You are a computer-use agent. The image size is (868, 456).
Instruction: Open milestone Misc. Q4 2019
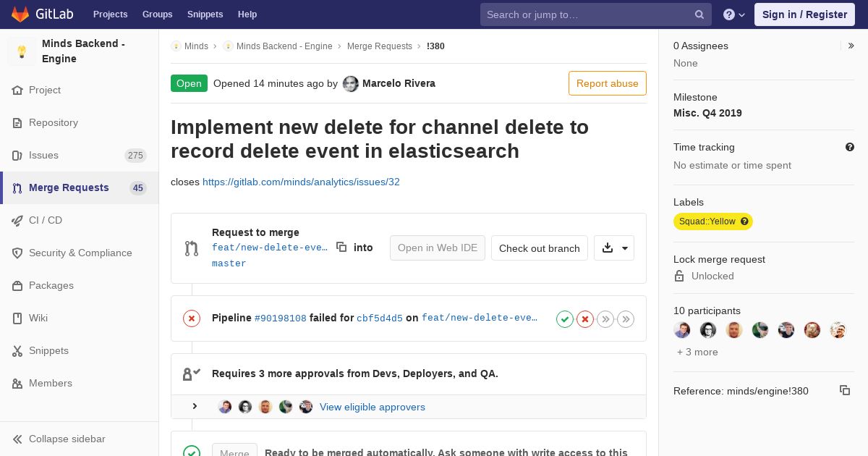click(707, 113)
